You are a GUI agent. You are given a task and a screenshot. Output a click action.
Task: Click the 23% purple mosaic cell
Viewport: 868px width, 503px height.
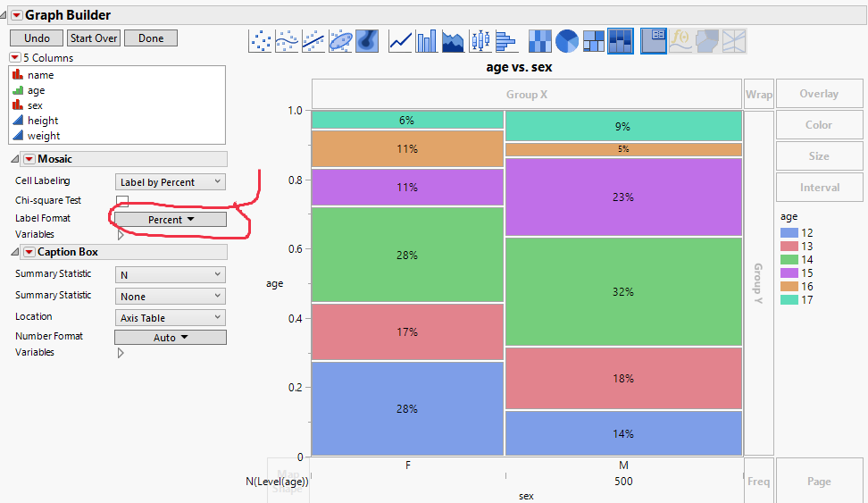pos(623,197)
